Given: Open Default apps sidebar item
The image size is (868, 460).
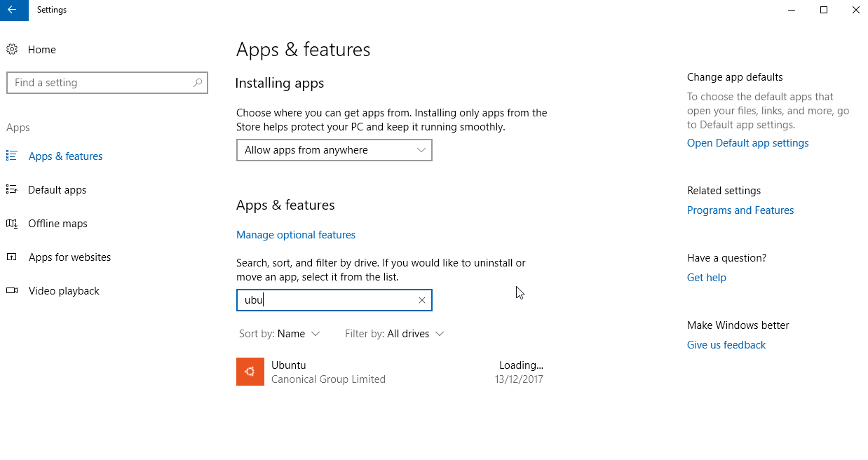Looking at the screenshot, I should (57, 190).
